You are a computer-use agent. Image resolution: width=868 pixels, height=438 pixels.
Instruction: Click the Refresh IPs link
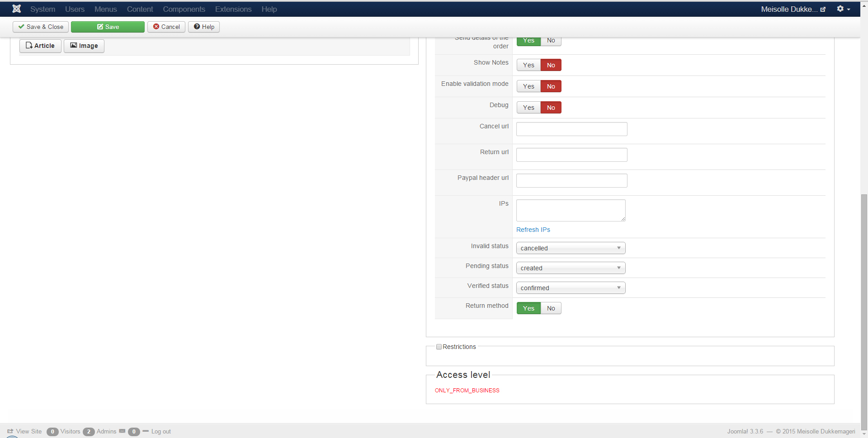[533, 230]
